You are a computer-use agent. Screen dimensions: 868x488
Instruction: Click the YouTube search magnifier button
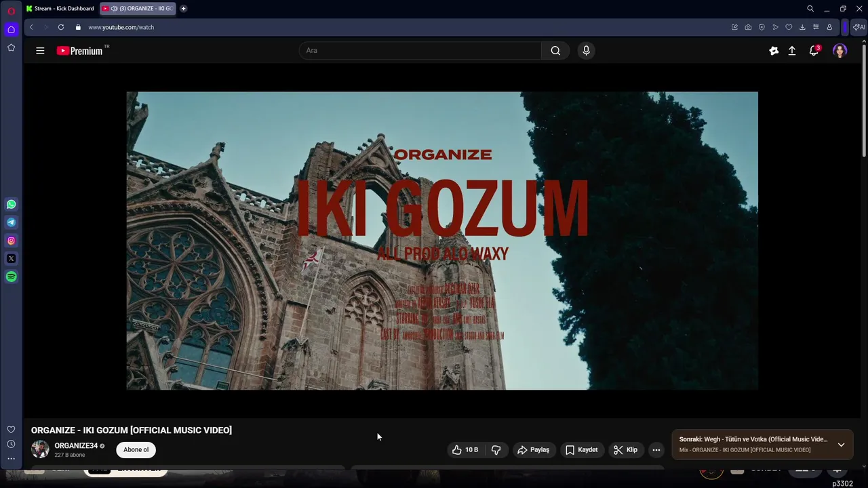pyautogui.click(x=555, y=51)
